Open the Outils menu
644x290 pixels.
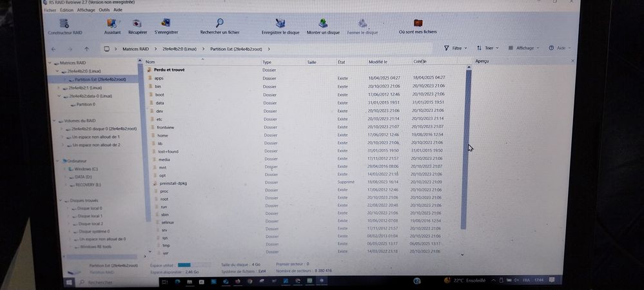pyautogui.click(x=104, y=10)
